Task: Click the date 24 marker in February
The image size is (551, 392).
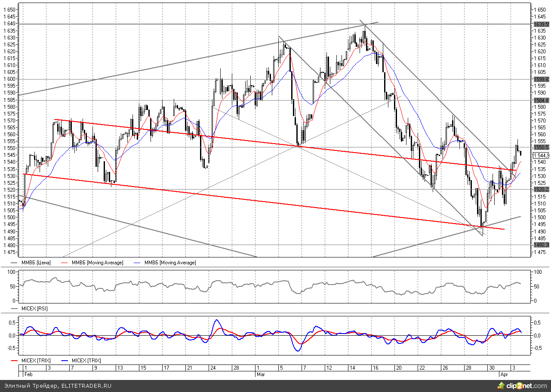Action: click(x=212, y=368)
